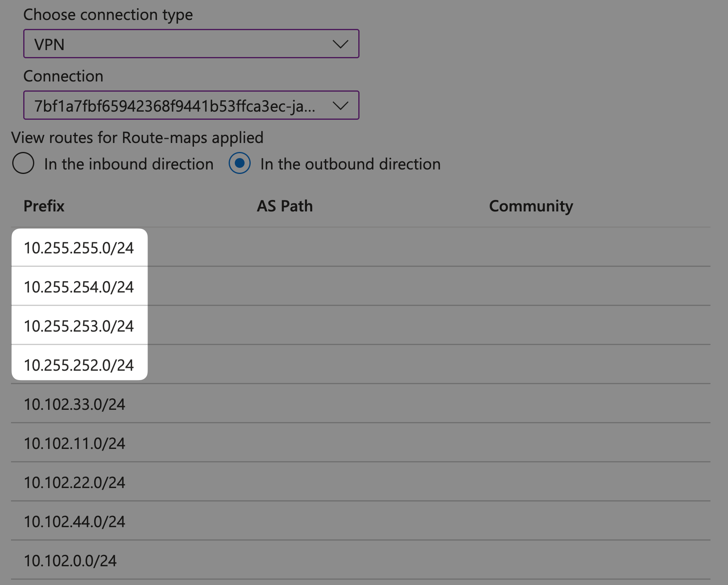Select In the inbound direction radio

pos(23,163)
